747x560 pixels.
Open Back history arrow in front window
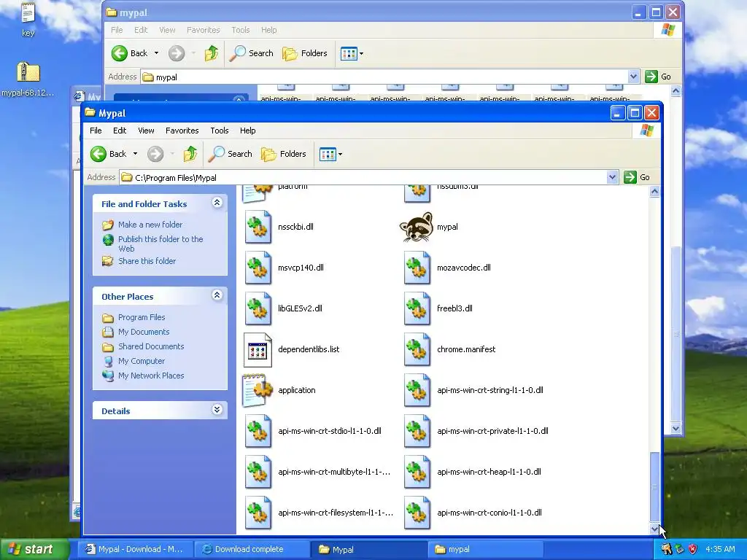pos(135,154)
